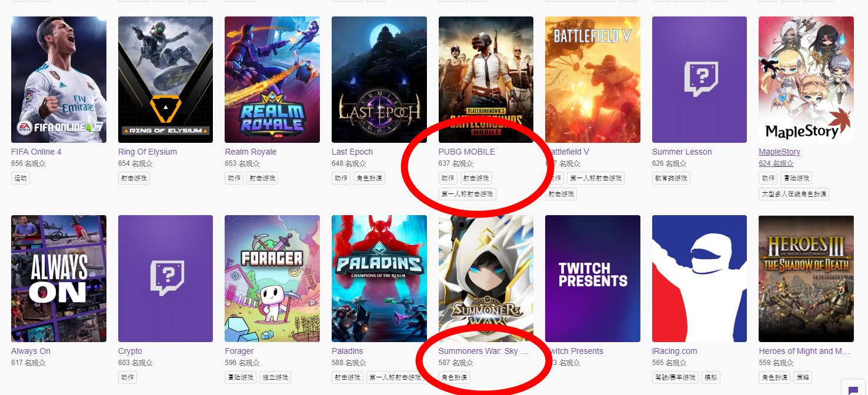Viewport: 868px width, 395px height.
Task: Open the Always On title link
Action: [31, 351]
